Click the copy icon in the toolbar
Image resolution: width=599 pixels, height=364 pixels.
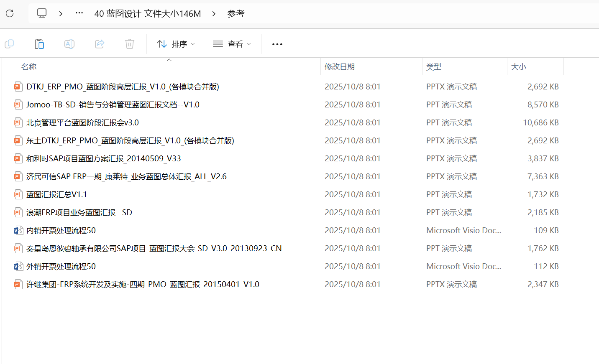9,44
